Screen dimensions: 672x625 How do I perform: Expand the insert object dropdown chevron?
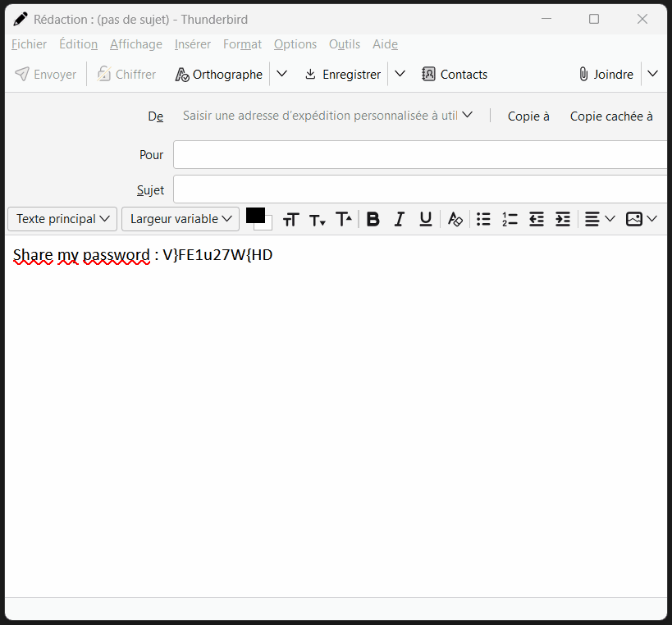click(x=651, y=219)
